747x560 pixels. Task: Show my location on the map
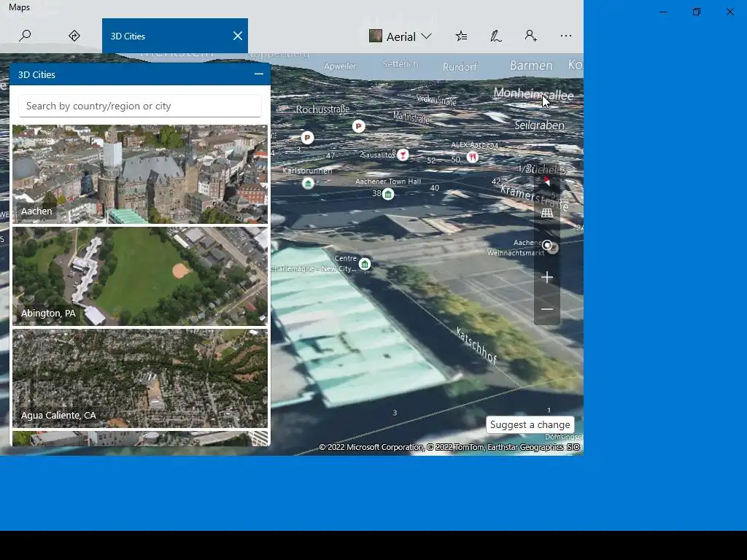tap(547, 245)
